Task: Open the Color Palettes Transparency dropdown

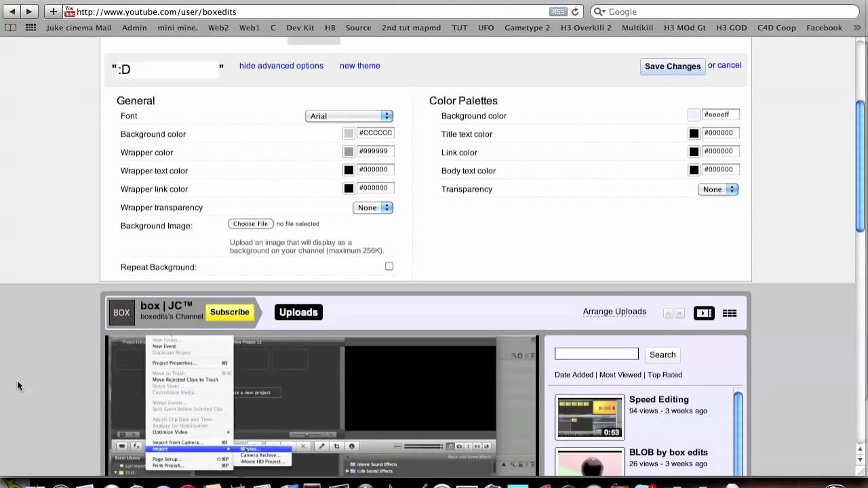Action: click(x=718, y=189)
